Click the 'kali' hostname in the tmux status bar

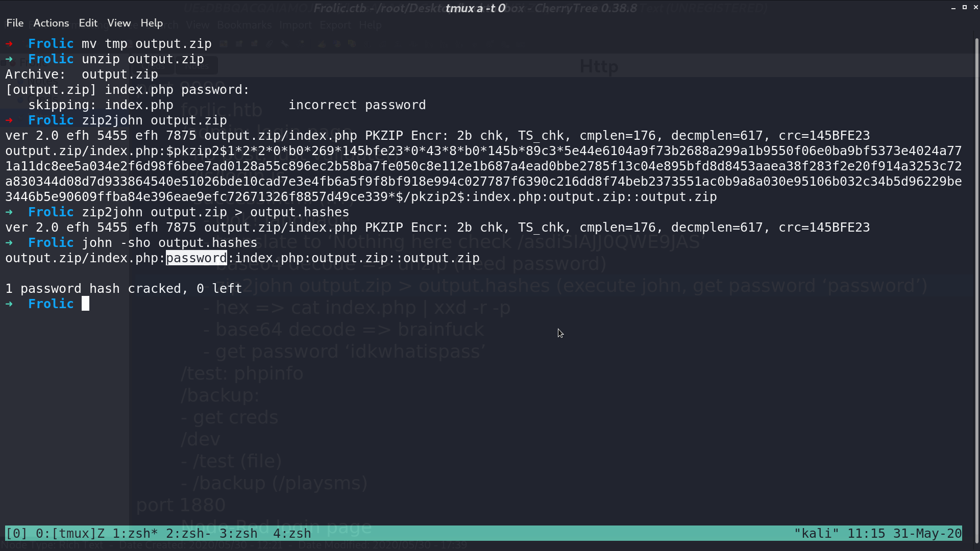[817, 533]
